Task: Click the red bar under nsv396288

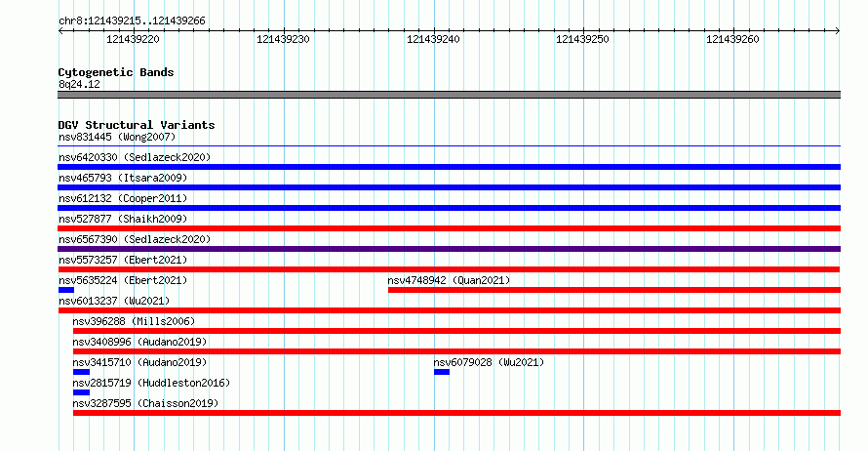Action: (x=456, y=331)
